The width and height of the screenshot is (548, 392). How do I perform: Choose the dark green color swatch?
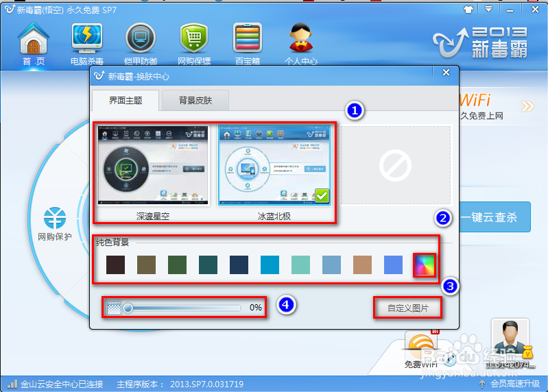(x=177, y=265)
